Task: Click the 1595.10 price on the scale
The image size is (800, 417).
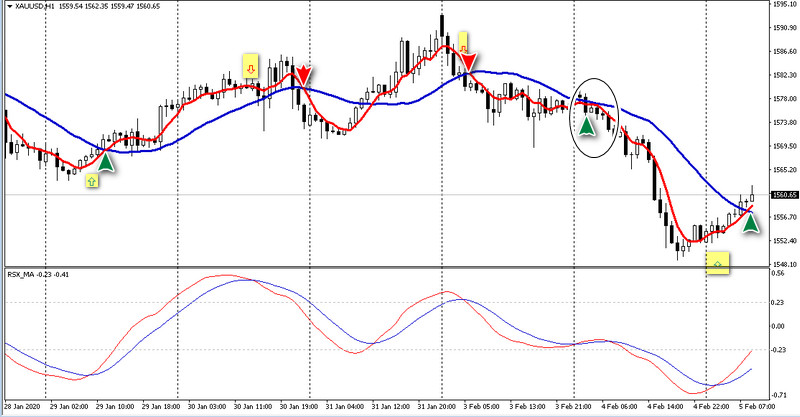Action: 783,5
